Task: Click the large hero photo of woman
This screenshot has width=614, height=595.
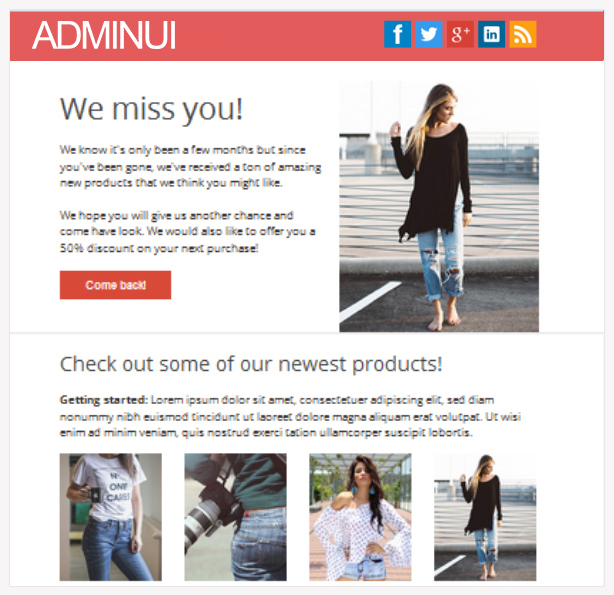Action: pos(439,207)
